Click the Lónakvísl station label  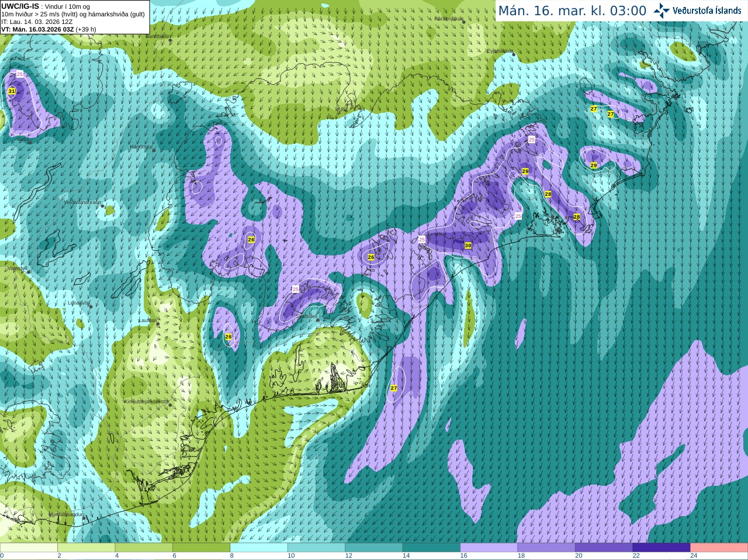(78, 303)
